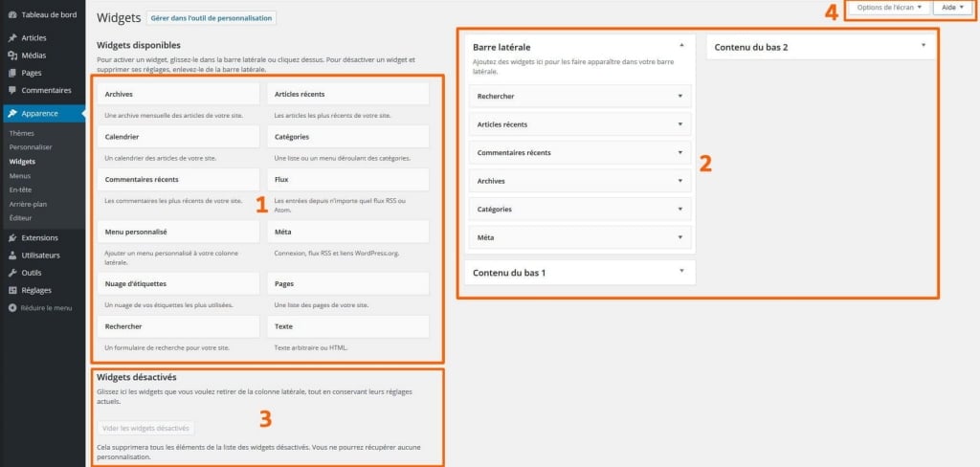Click the Extensions plug icon
This screenshot has width=980, height=467.
[x=11, y=238]
